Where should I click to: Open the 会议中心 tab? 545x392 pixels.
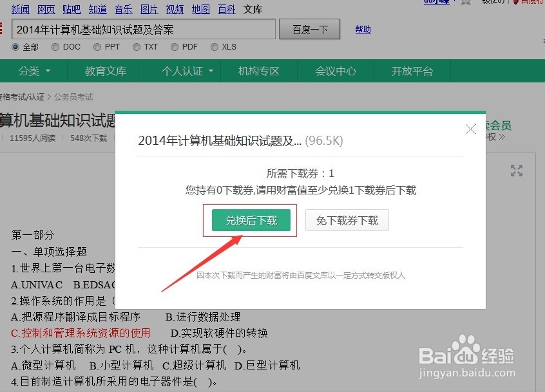pyautogui.click(x=336, y=71)
